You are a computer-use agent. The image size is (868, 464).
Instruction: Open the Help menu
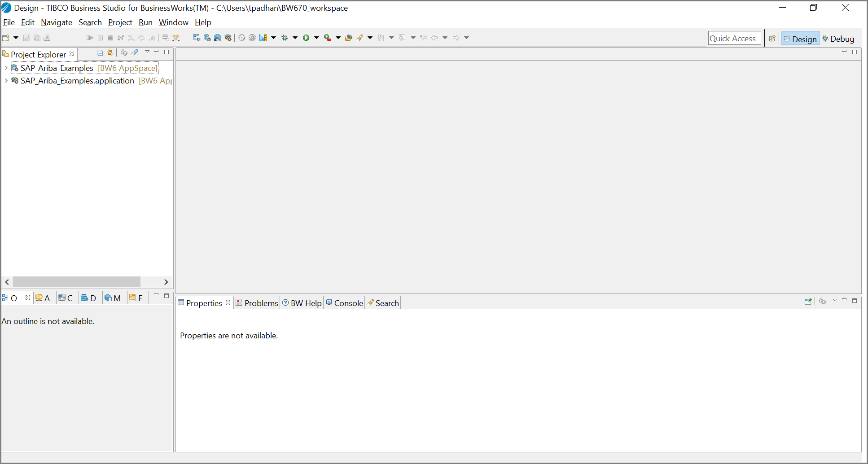click(203, 22)
